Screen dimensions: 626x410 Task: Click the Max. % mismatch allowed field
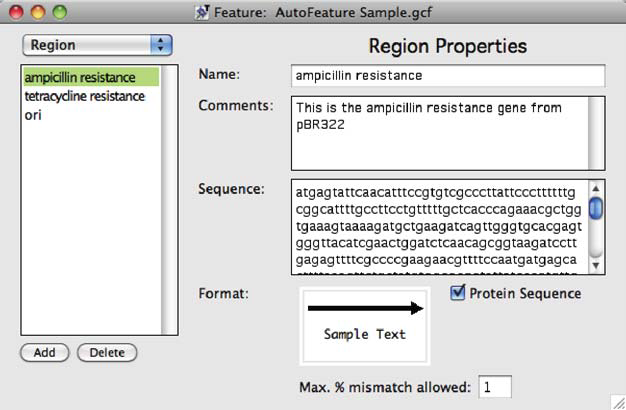495,386
